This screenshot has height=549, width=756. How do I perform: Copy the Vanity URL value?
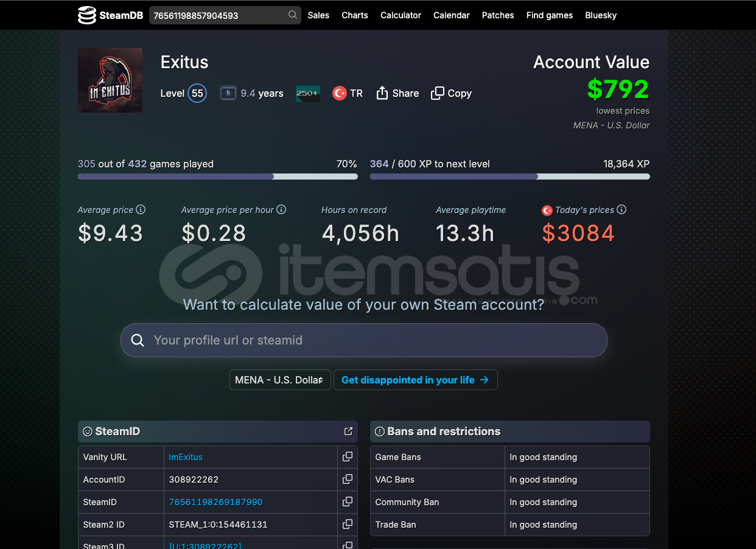pos(348,457)
